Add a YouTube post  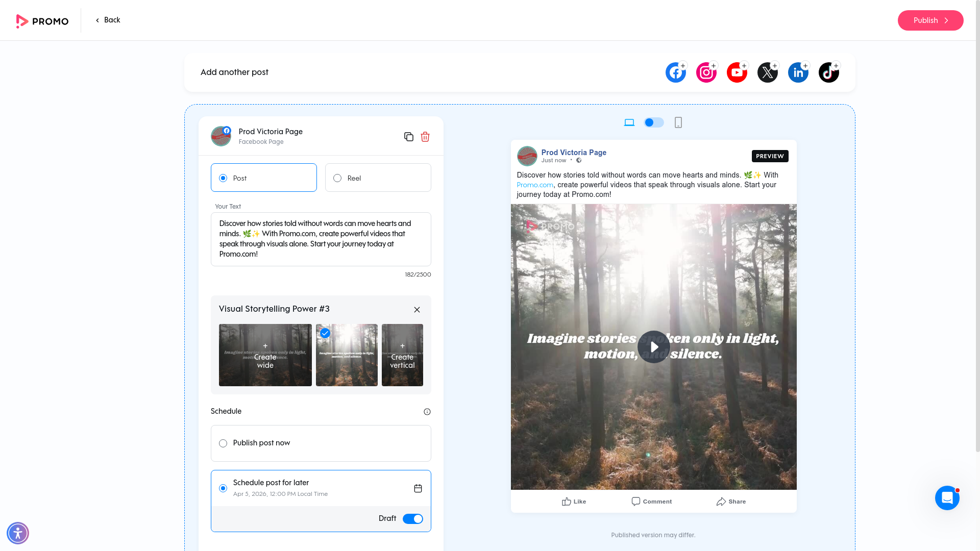click(737, 72)
